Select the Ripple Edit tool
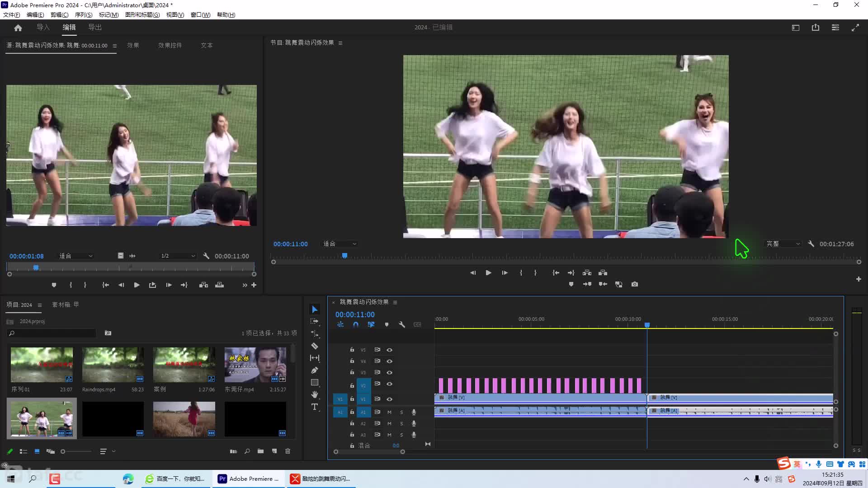868x488 pixels. coord(315,334)
